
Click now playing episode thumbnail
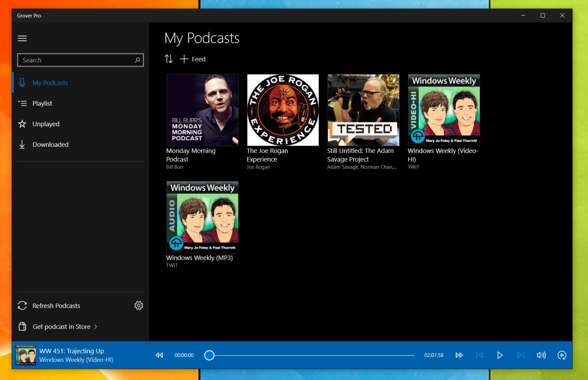[26, 355]
